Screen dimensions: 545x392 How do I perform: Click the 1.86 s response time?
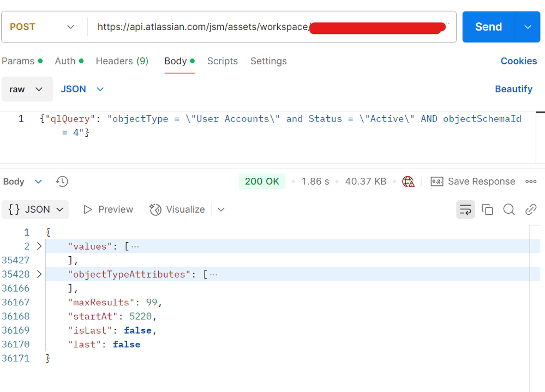click(315, 181)
